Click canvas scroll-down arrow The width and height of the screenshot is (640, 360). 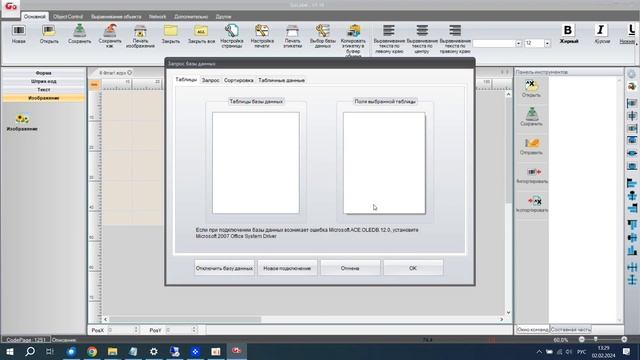[x=508, y=313]
